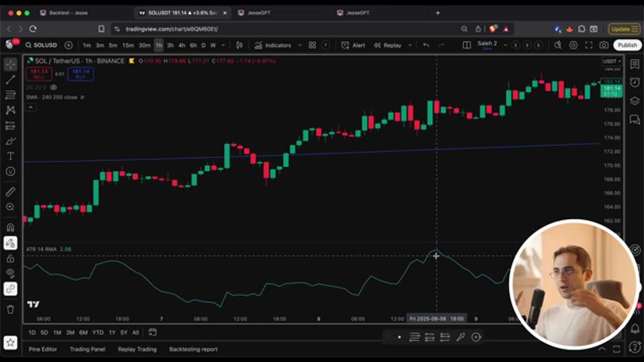Viewport: 644px width, 362px height.
Task: Select the 1D date range
Action: click(x=32, y=333)
